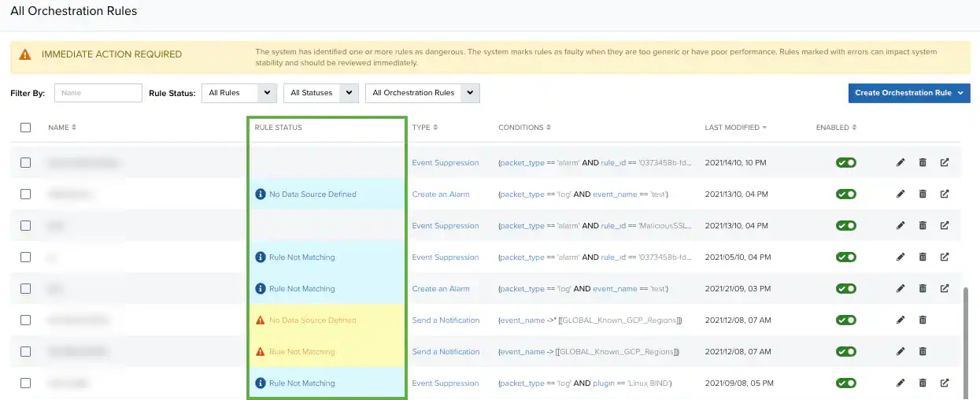The width and height of the screenshot is (980, 400).
Task: Open external link for rule modified 2021/14/10
Action: tap(945, 163)
